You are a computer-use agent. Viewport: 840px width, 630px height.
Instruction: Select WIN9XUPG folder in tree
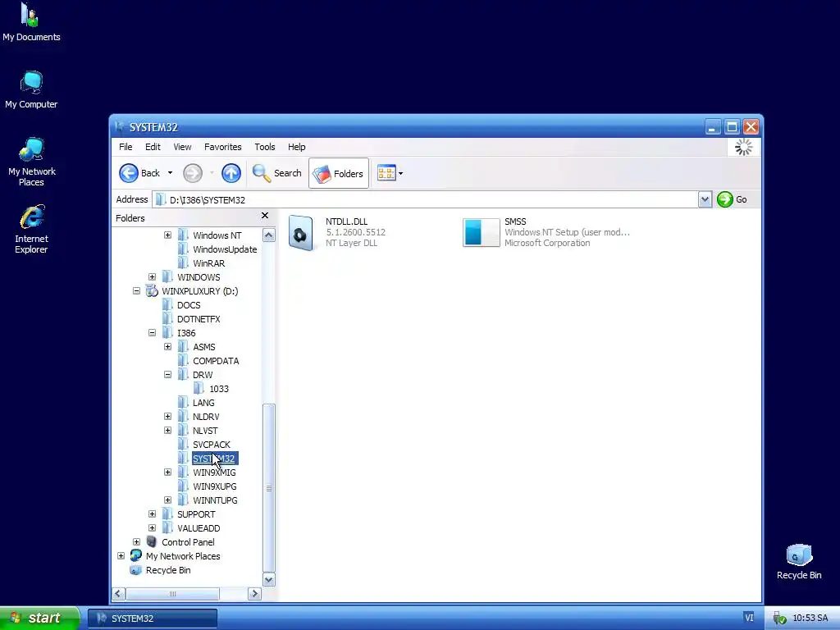click(x=215, y=486)
